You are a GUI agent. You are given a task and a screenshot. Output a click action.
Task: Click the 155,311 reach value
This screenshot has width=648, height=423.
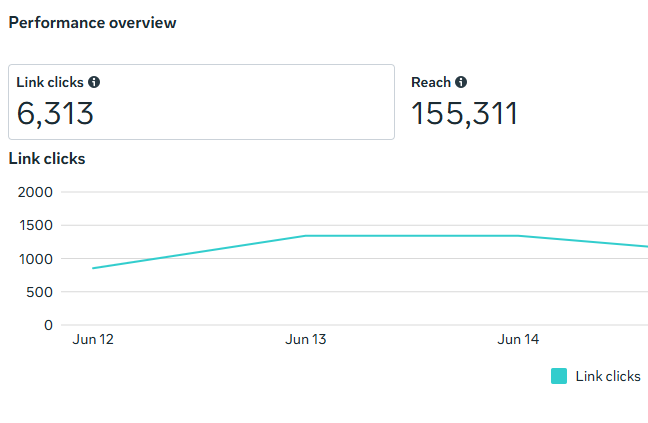coord(464,114)
